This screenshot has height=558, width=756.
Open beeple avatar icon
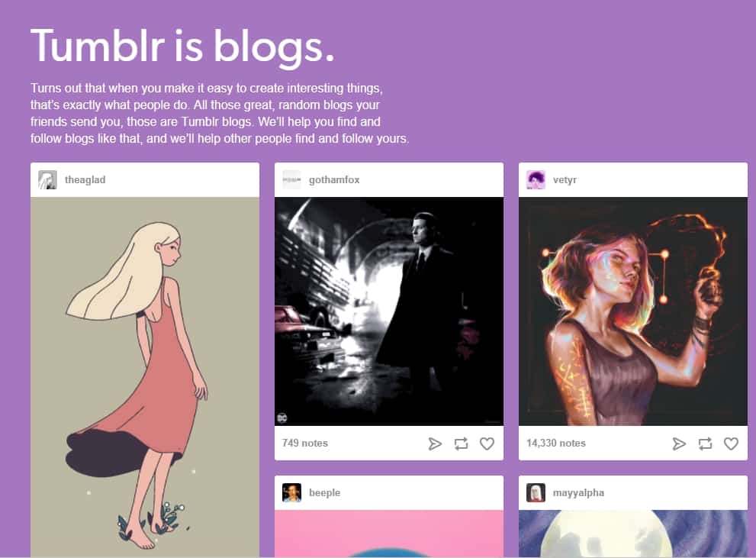[x=291, y=493]
